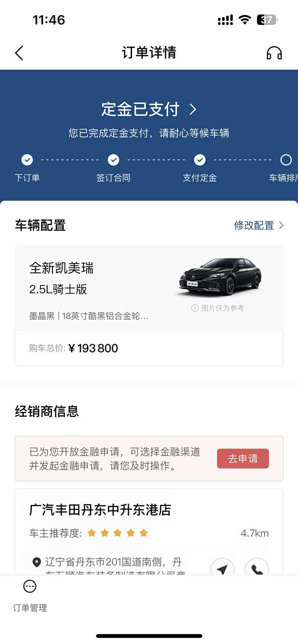Tap the 订单详情 page title
Image resolution: width=298 pixels, height=644 pixels.
point(149,53)
